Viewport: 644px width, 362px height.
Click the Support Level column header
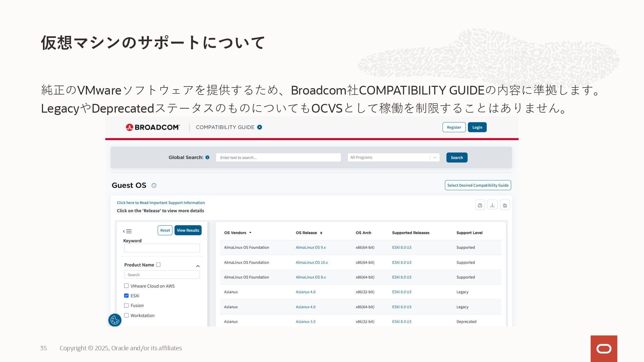point(469,233)
